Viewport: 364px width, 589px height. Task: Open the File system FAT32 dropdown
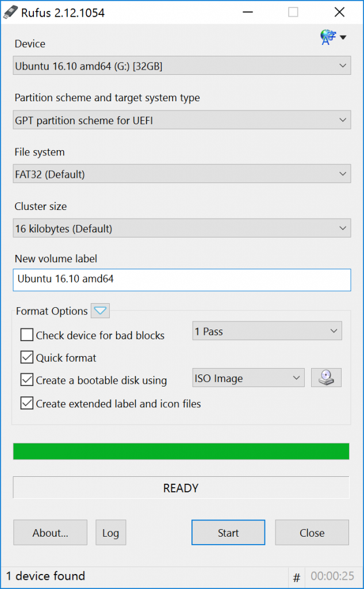[182, 174]
